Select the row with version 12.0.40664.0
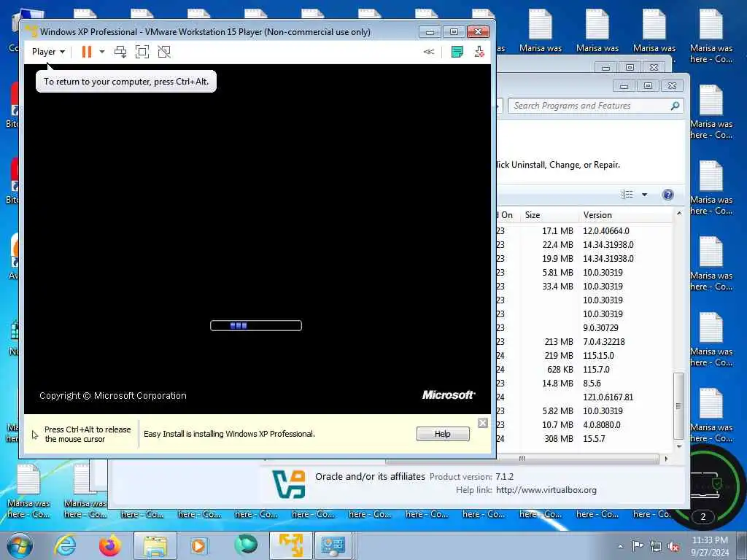The height and width of the screenshot is (560, 747). [x=584, y=231]
